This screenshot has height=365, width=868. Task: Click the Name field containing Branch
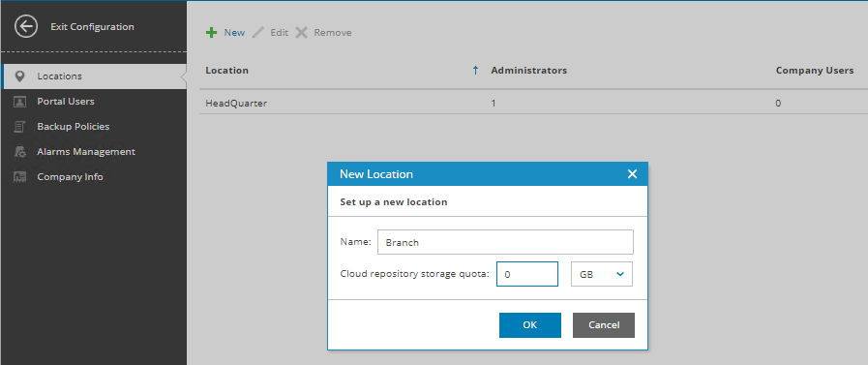click(x=505, y=242)
